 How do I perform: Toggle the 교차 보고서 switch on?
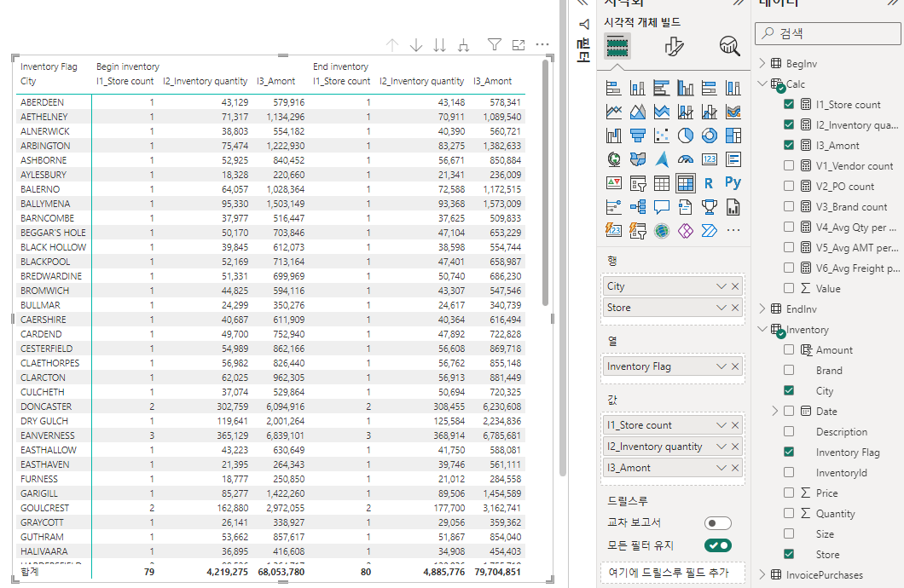coord(718,523)
